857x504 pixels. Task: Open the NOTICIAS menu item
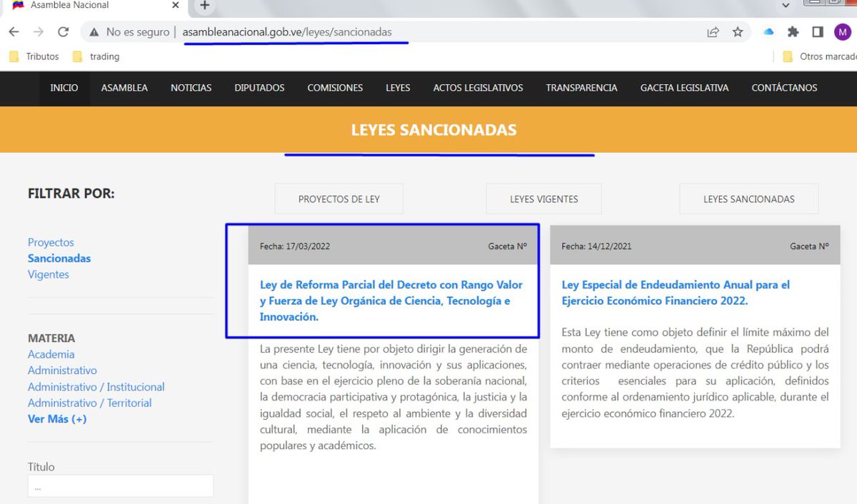[x=191, y=88]
